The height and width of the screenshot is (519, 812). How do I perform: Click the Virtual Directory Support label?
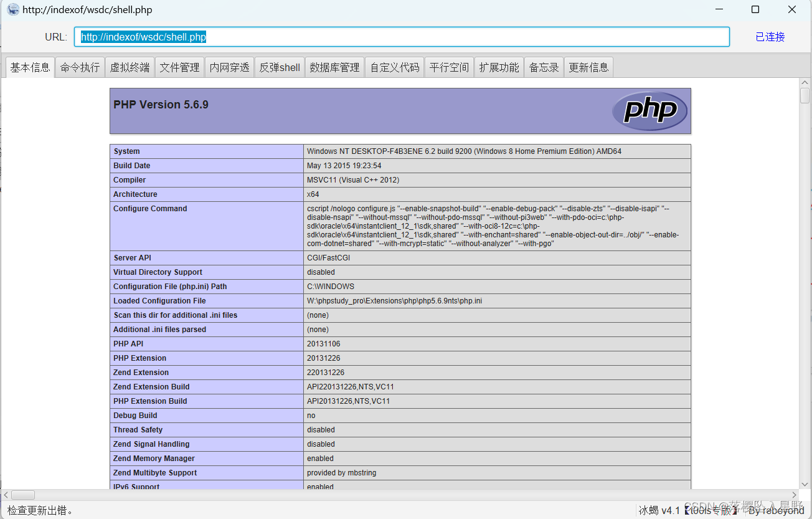click(x=158, y=272)
